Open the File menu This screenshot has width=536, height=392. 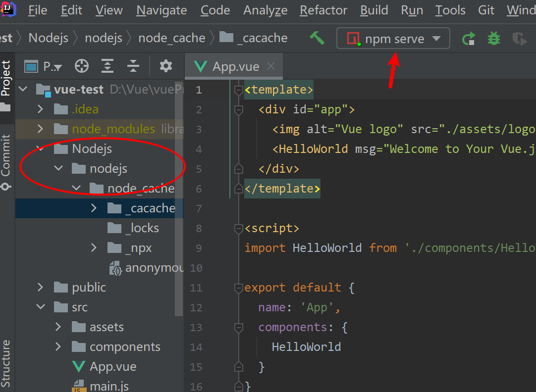tap(38, 10)
